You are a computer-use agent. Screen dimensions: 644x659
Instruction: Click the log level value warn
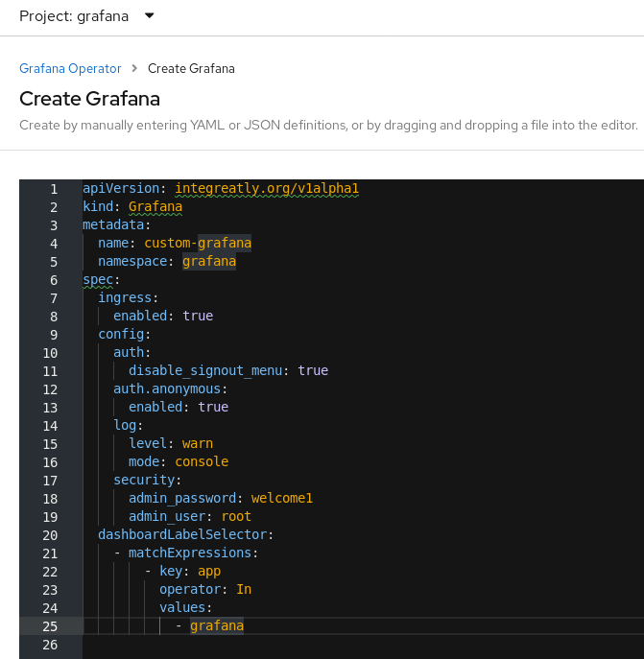coord(198,443)
